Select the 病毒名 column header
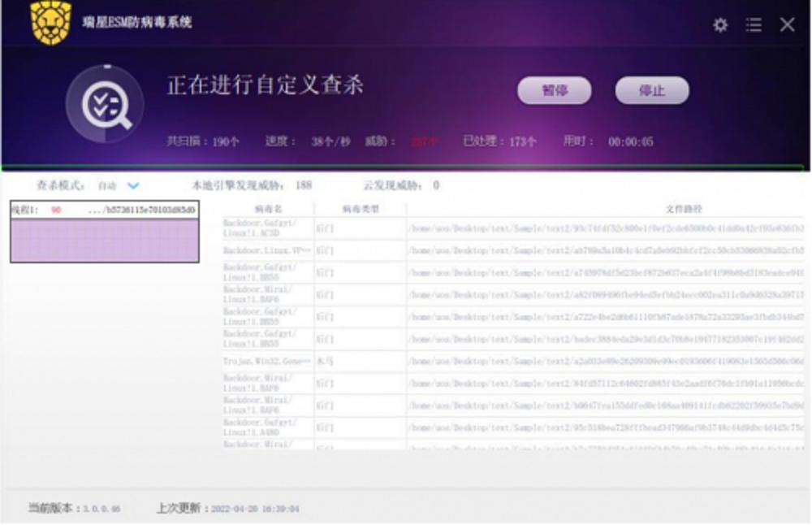 coord(268,209)
